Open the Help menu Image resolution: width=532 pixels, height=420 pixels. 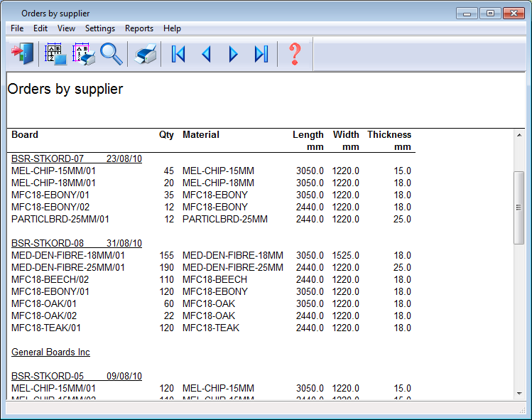(x=172, y=28)
